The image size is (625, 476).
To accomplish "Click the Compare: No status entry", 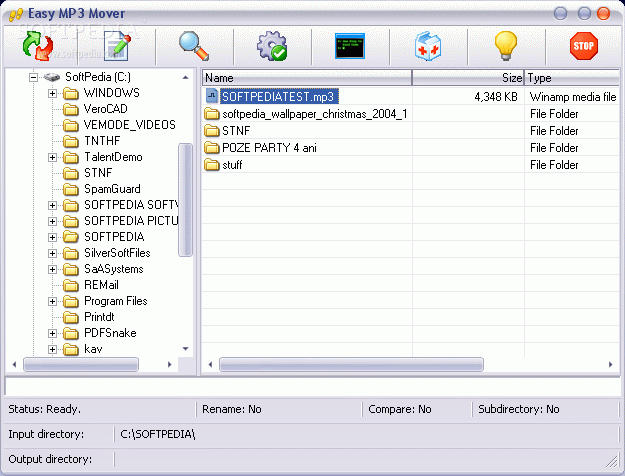I will click(x=400, y=409).
